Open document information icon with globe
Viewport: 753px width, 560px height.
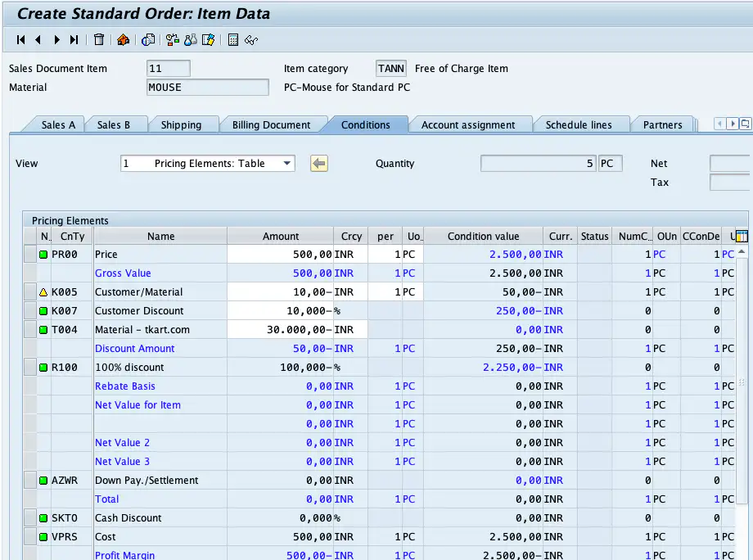[x=148, y=40]
